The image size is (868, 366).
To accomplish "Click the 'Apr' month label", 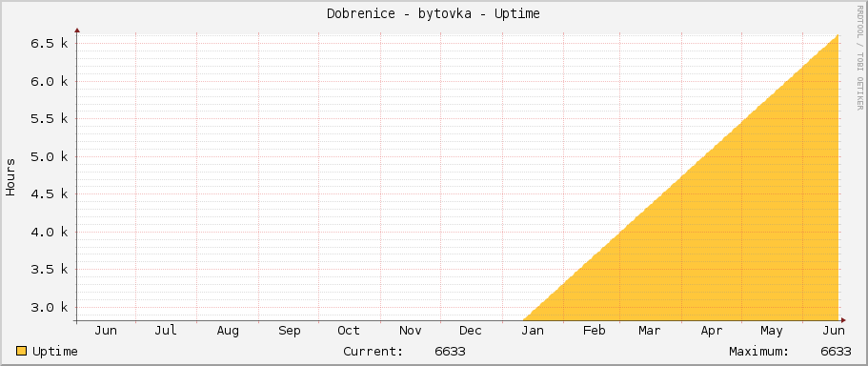I will [712, 331].
